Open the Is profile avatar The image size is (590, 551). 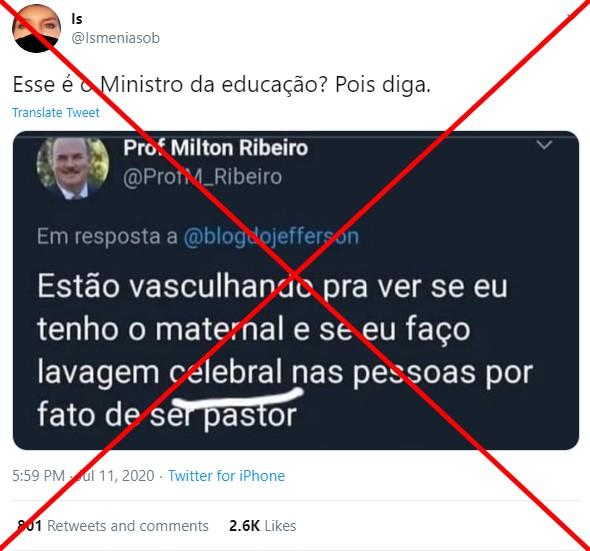[36, 29]
